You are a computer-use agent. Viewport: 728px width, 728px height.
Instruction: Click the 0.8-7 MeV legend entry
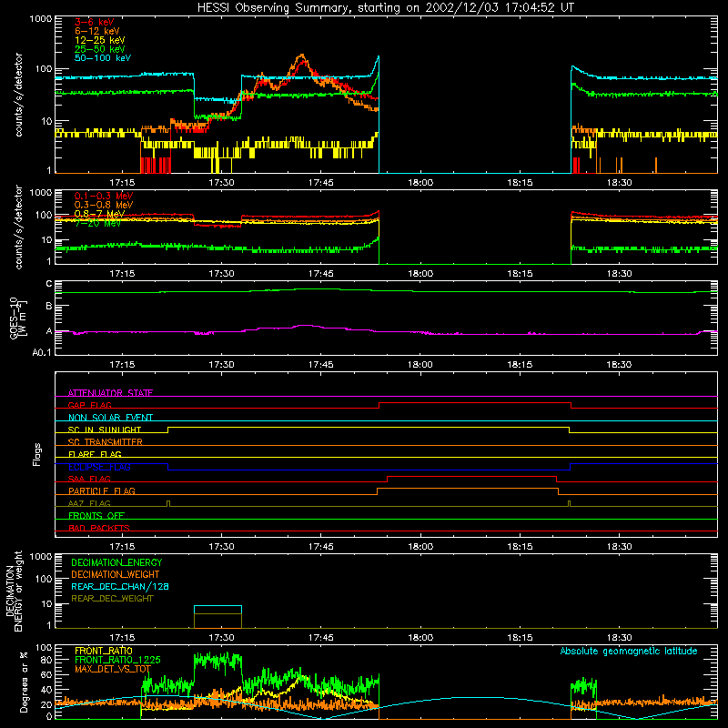[99, 214]
